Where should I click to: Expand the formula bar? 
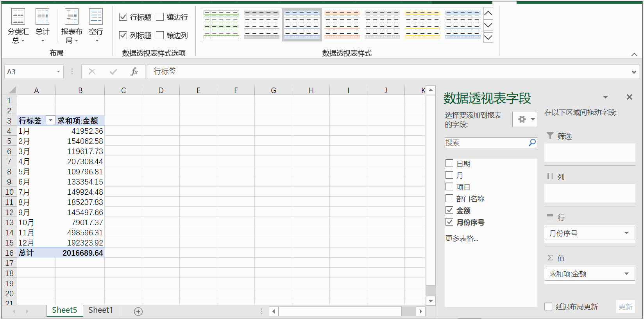click(x=634, y=72)
